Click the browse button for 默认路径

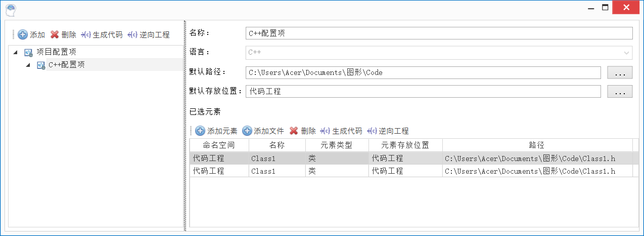(x=620, y=72)
